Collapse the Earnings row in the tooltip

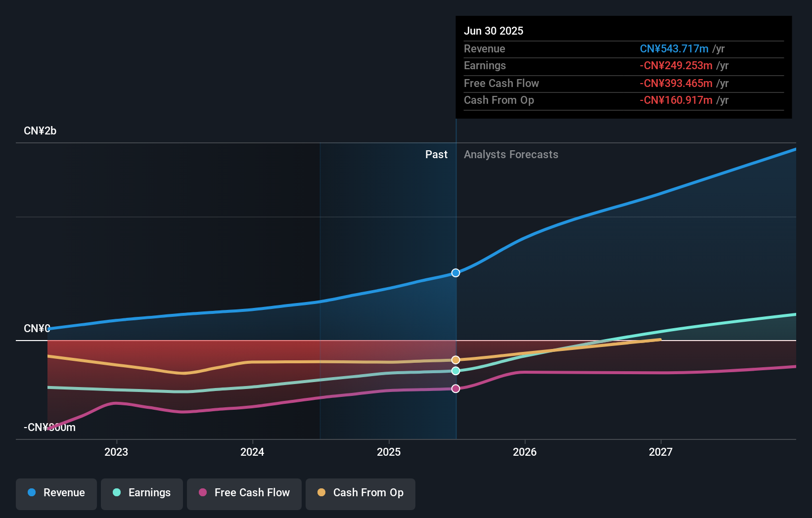pos(485,65)
